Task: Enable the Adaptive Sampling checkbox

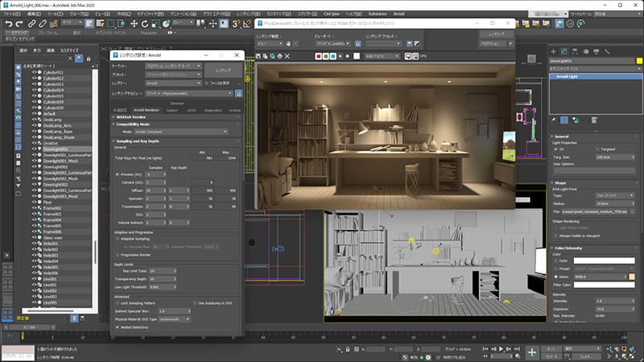Action: 118,239
